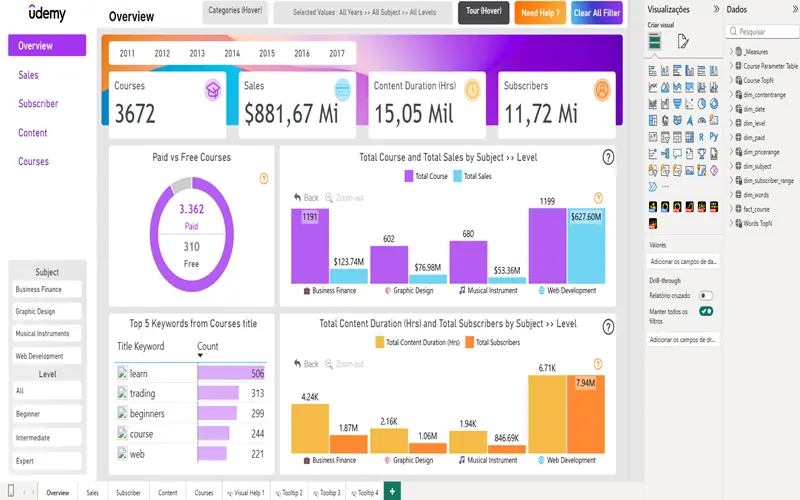Enable the Relatório cruzado toggle

tap(706, 296)
